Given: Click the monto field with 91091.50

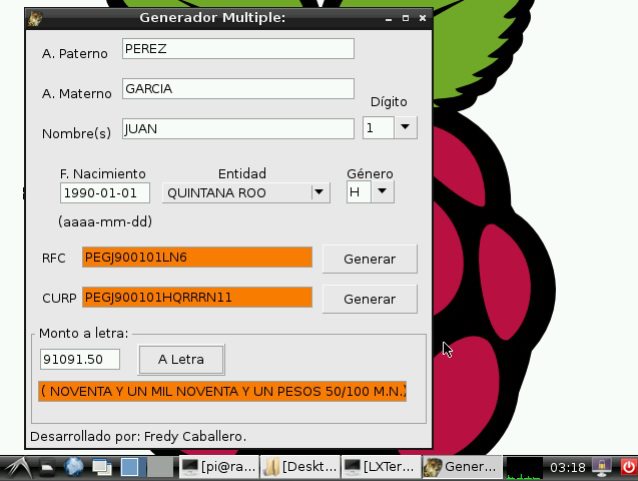Looking at the screenshot, I should click(x=80, y=359).
